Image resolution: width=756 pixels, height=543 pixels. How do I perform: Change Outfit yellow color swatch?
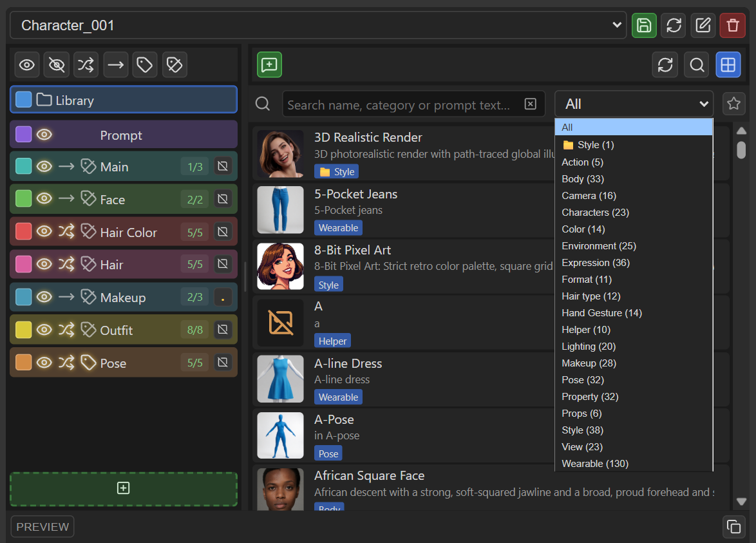pyautogui.click(x=24, y=330)
